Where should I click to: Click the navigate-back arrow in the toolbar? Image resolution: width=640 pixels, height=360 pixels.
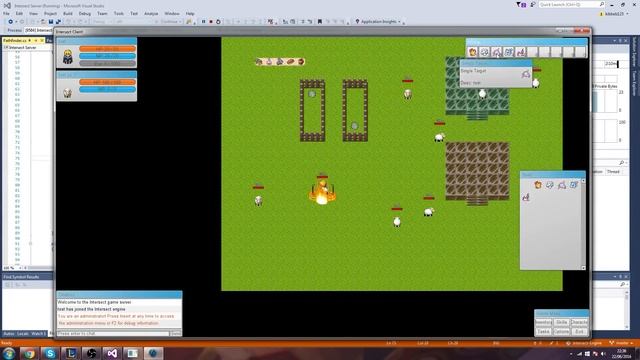(x=11, y=22)
